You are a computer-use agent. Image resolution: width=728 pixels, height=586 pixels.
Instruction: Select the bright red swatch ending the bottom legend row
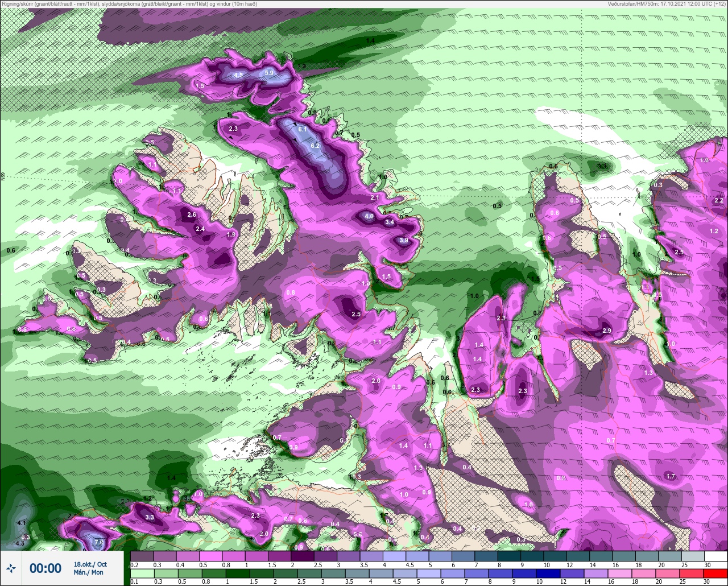tap(715, 573)
